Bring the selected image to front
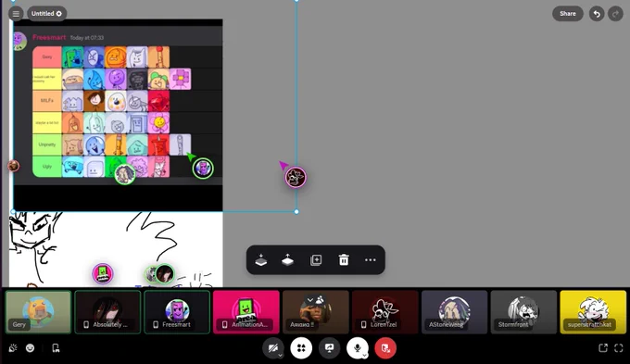 coord(288,260)
